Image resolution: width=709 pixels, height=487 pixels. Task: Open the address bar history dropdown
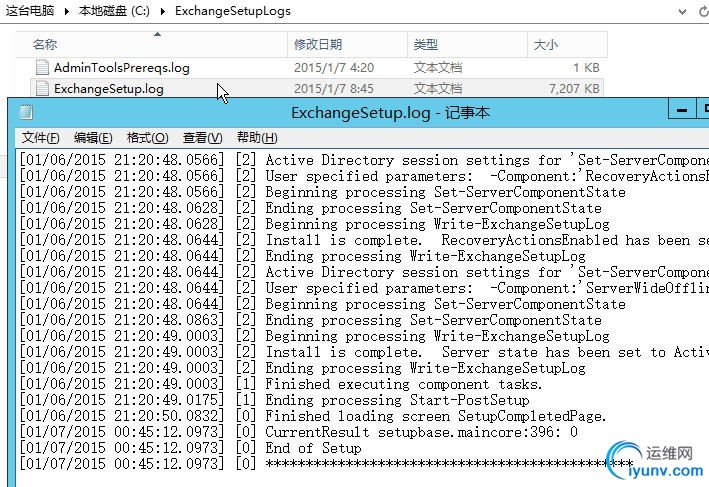coord(682,12)
